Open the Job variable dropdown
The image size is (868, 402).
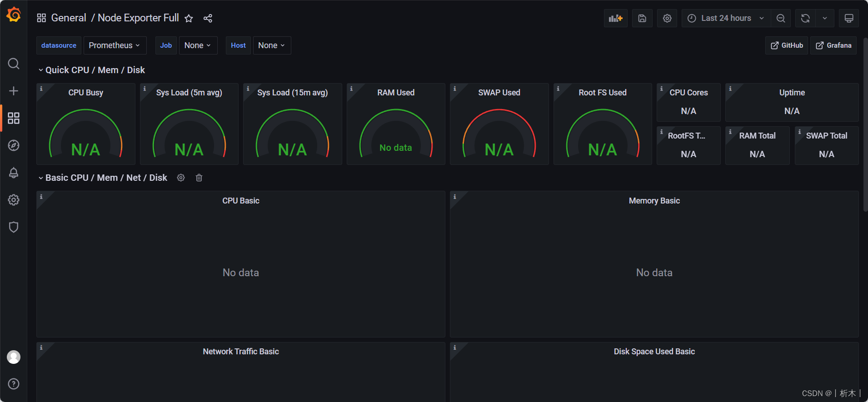pyautogui.click(x=198, y=45)
